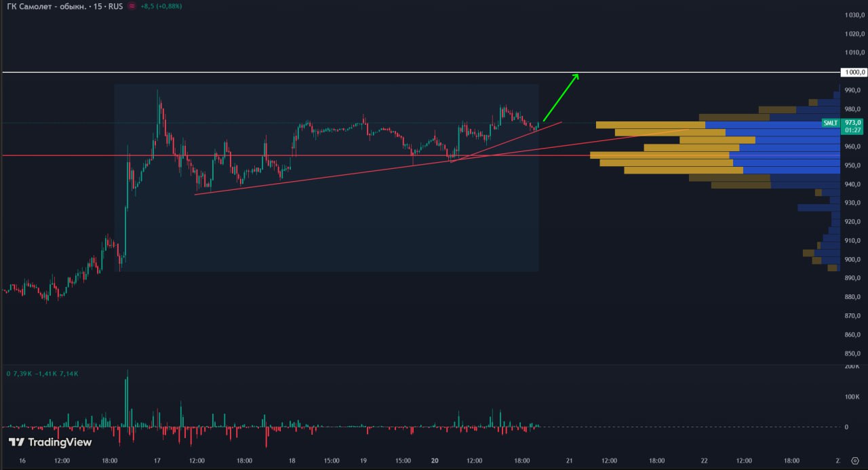
Task: Click the shaded rectangle range drawing
Action: (x=325, y=231)
